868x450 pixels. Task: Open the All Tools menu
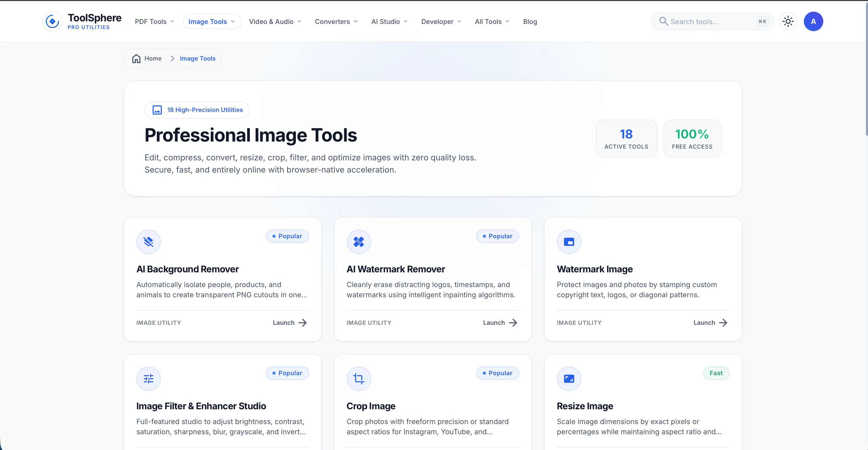(x=492, y=22)
